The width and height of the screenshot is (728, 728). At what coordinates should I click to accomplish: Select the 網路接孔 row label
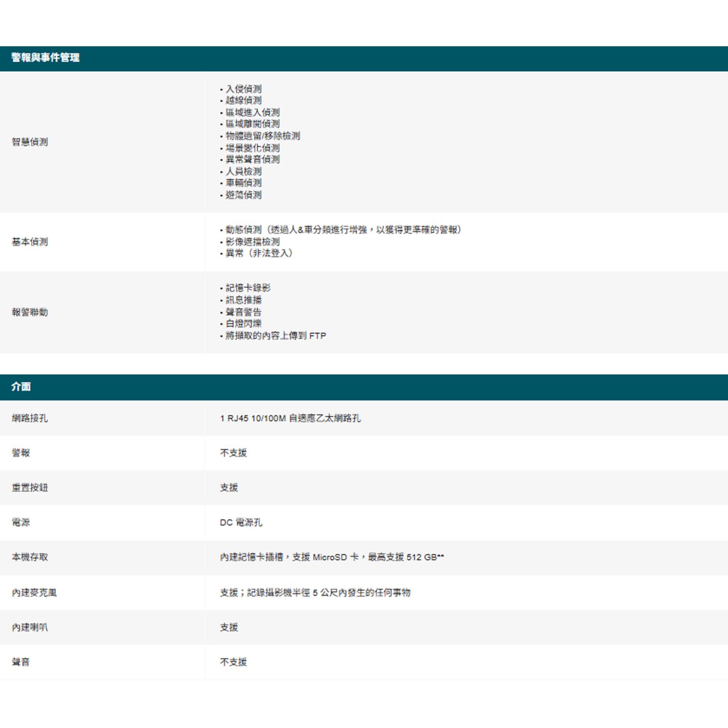coord(30,418)
